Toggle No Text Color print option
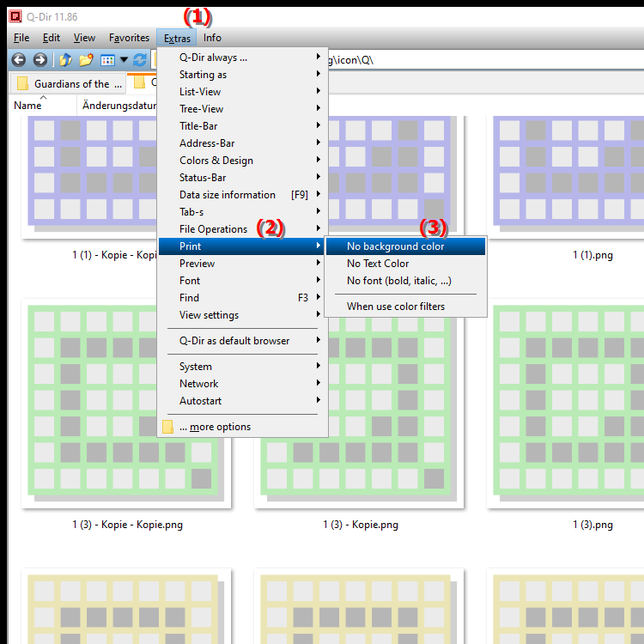The width and height of the screenshot is (644, 644). (x=406, y=264)
